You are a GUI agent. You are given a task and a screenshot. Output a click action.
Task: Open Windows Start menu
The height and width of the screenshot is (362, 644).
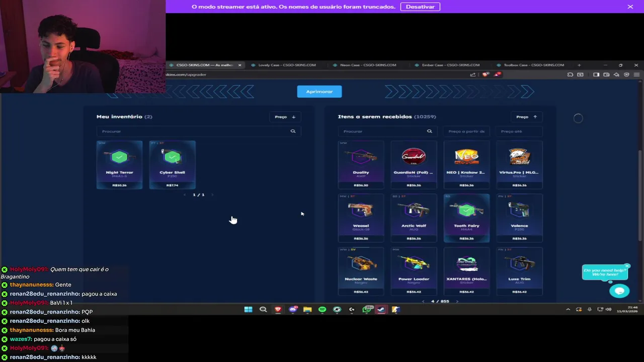tap(248, 309)
